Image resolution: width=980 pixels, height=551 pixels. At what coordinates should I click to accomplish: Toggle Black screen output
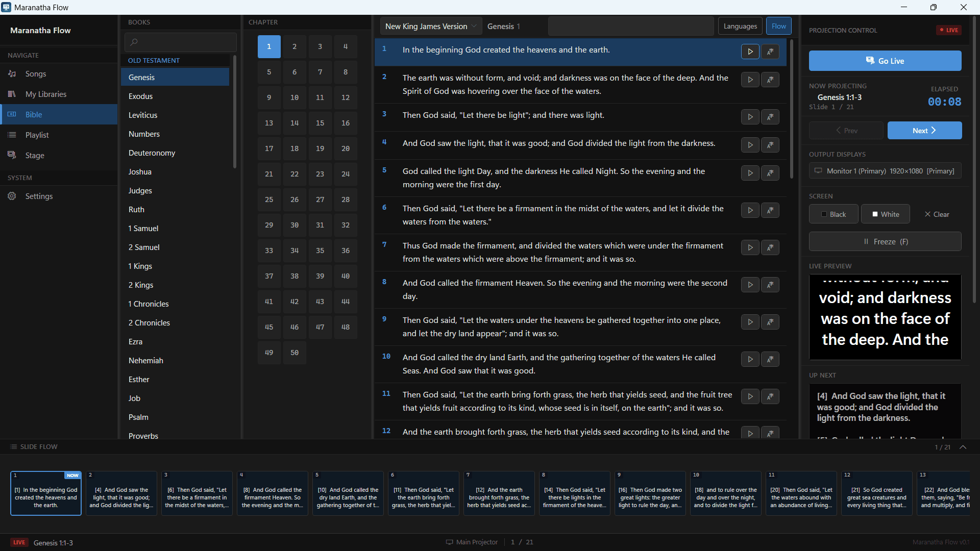tap(834, 214)
